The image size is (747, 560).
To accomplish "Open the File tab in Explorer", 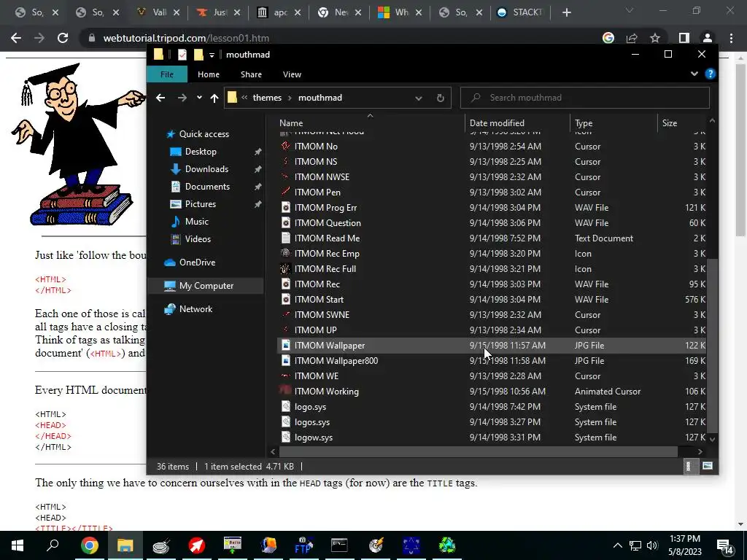I will (167, 74).
